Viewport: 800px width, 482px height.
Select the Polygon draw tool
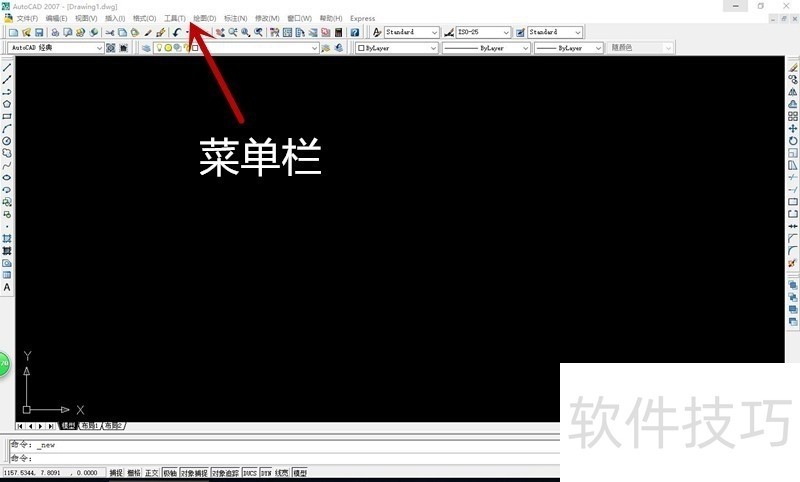(x=7, y=104)
